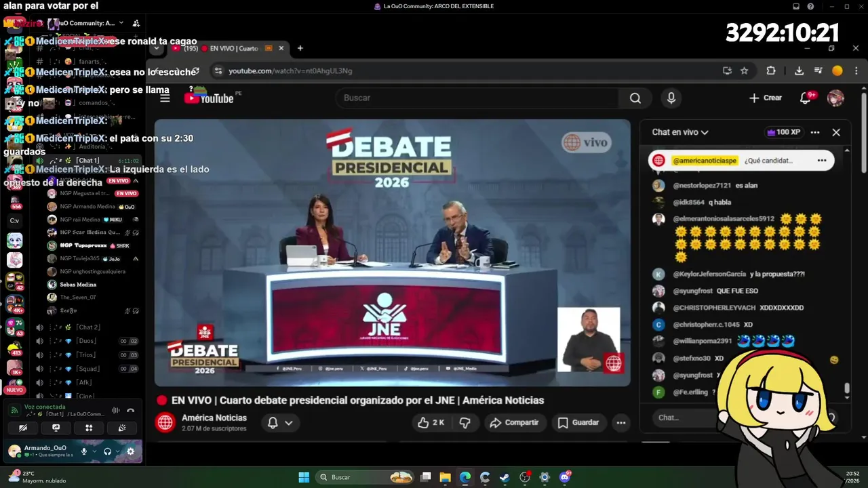Open OBS Studio from the taskbar
This screenshot has height=488, width=868.
click(x=525, y=477)
